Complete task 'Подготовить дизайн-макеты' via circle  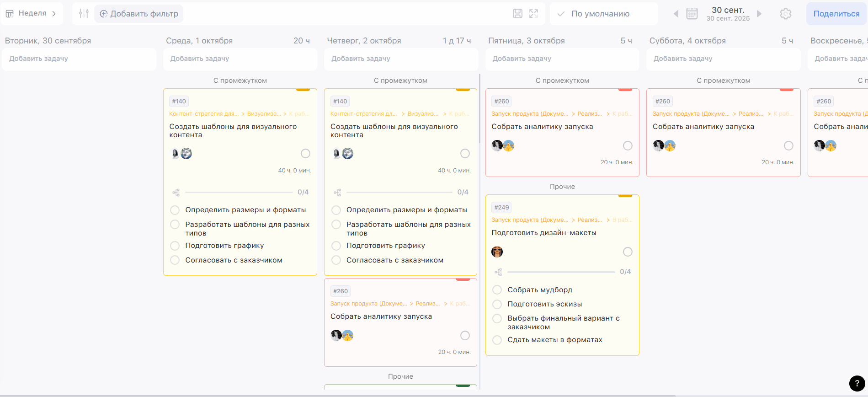click(x=628, y=252)
